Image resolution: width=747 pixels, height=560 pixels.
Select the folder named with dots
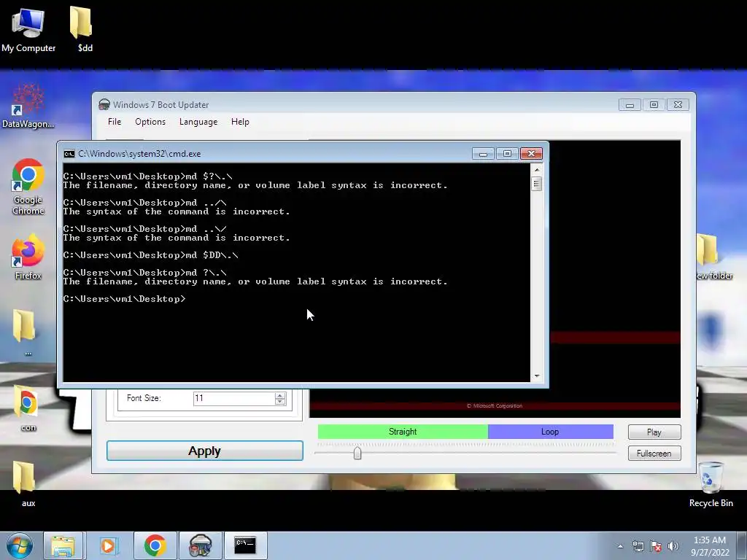tap(25, 332)
